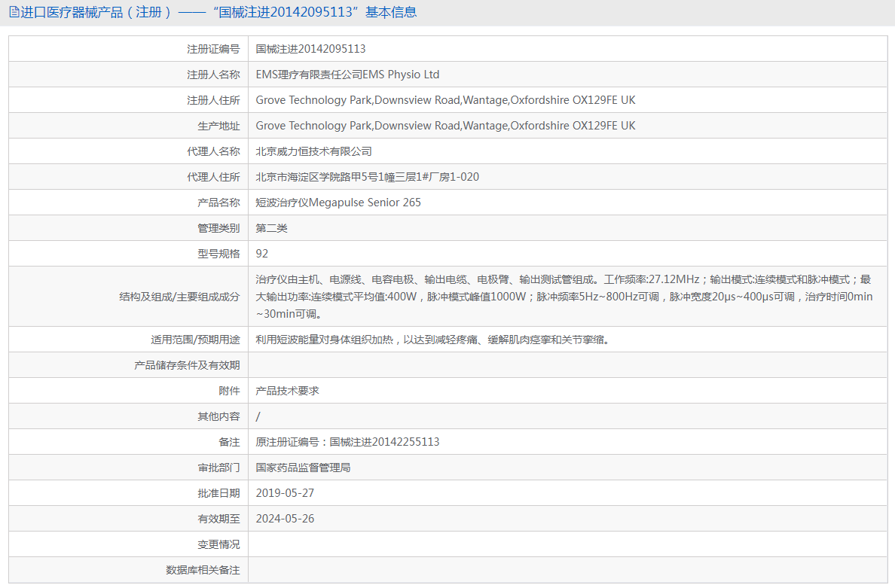
Task: Click the label '适用范围/预期用途'
Action: pyautogui.click(x=195, y=340)
